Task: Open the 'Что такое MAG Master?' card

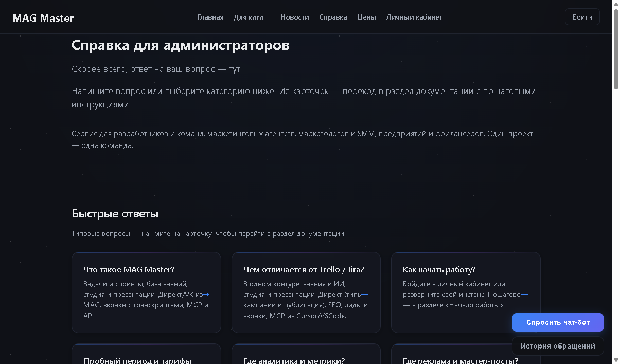Action: (146, 293)
